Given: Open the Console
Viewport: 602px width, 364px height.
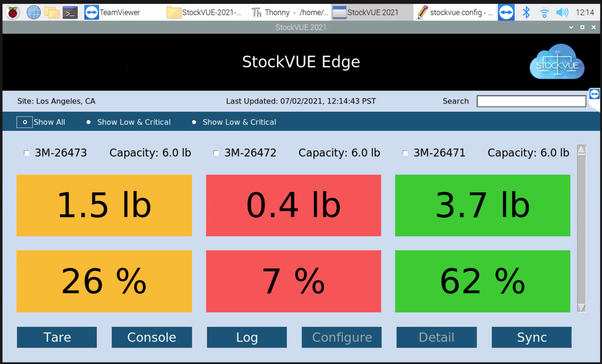Looking at the screenshot, I should [x=152, y=337].
